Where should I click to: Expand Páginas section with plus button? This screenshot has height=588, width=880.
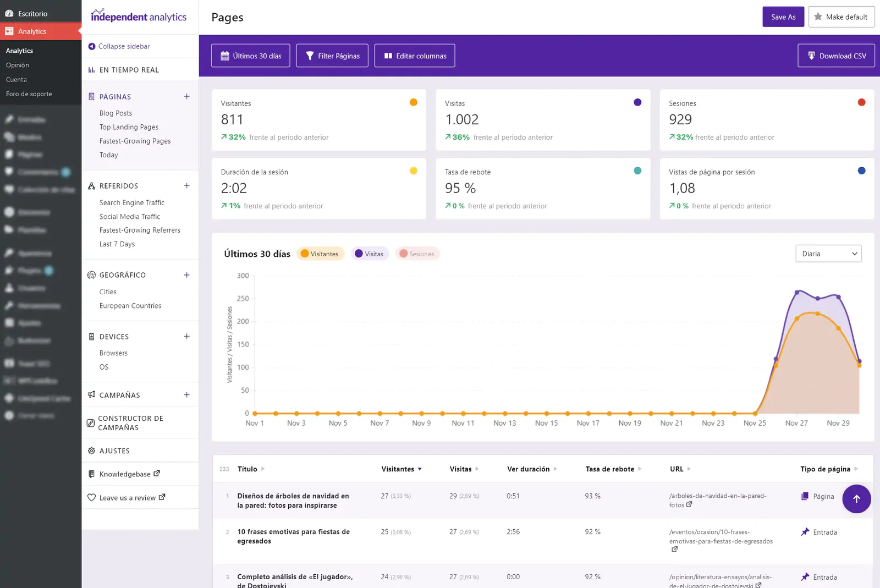[187, 96]
